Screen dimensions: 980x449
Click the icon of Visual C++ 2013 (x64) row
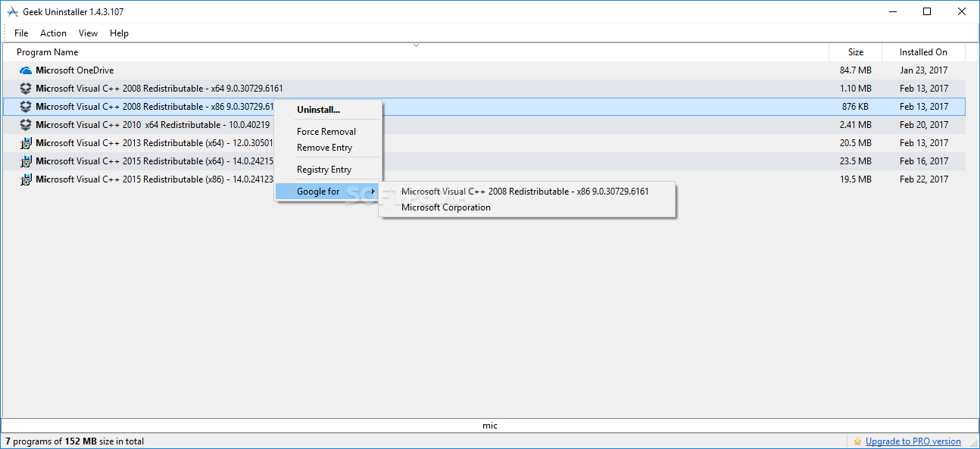point(26,143)
